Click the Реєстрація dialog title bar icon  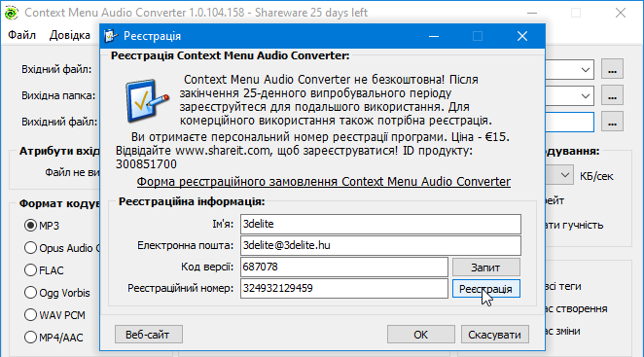(x=111, y=36)
